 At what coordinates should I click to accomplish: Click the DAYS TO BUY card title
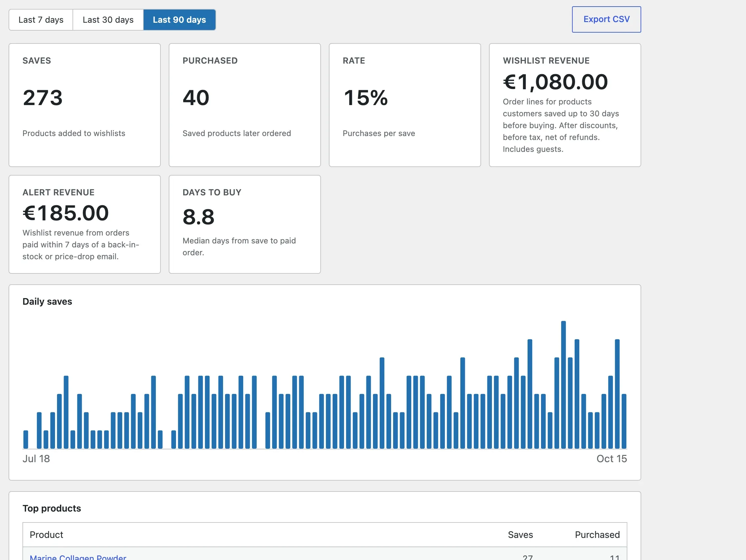point(212,192)
